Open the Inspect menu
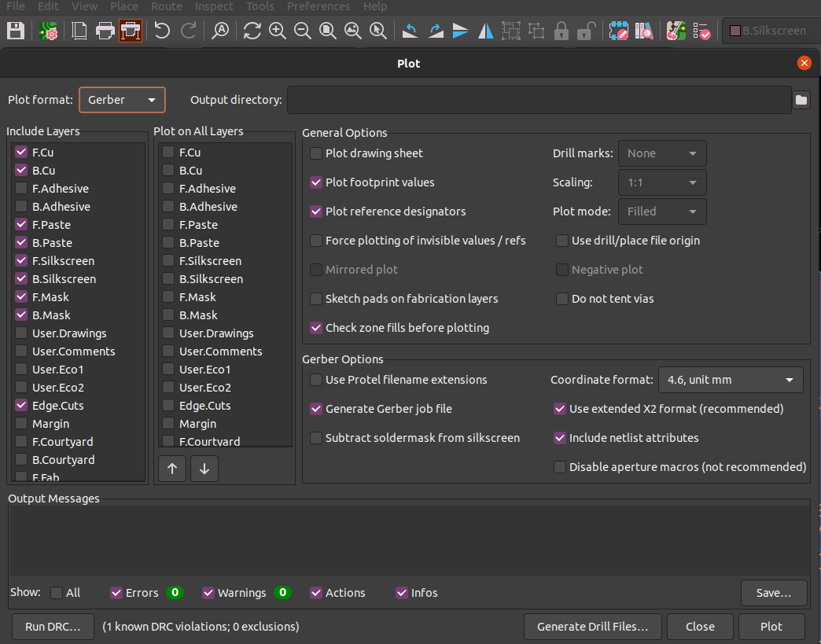The height and width of the screenshot is (644, 821). [214, 6]
